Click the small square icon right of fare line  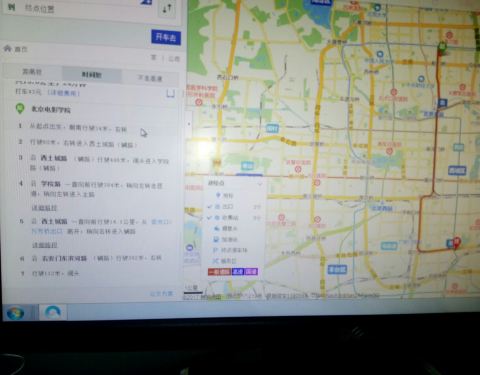pyautogui.click(x=171, y=93)
